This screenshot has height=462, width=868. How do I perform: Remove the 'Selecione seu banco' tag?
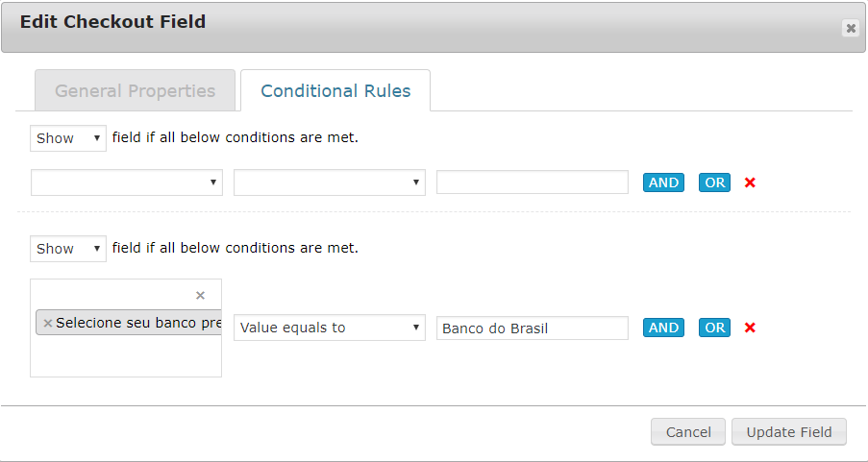[48, 323]
